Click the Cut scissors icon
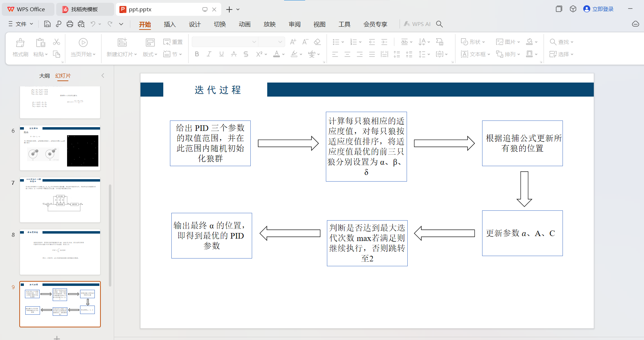644x340 pixels. tap(57, 42)
